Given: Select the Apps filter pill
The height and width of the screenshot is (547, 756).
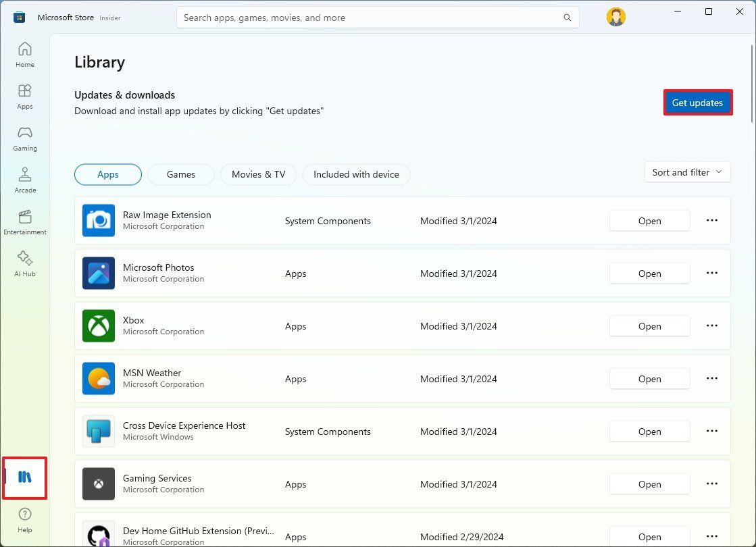Looking at the screenshot, I should [107, 174].
